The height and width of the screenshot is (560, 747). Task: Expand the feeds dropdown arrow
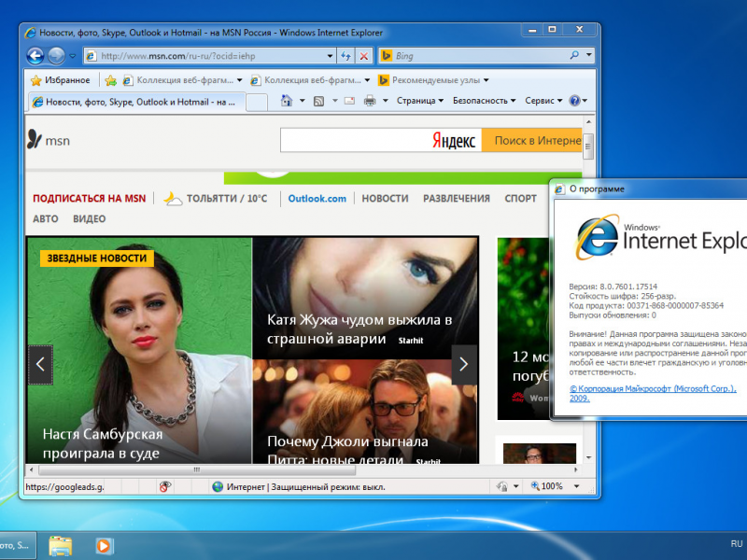click(335, 101)
